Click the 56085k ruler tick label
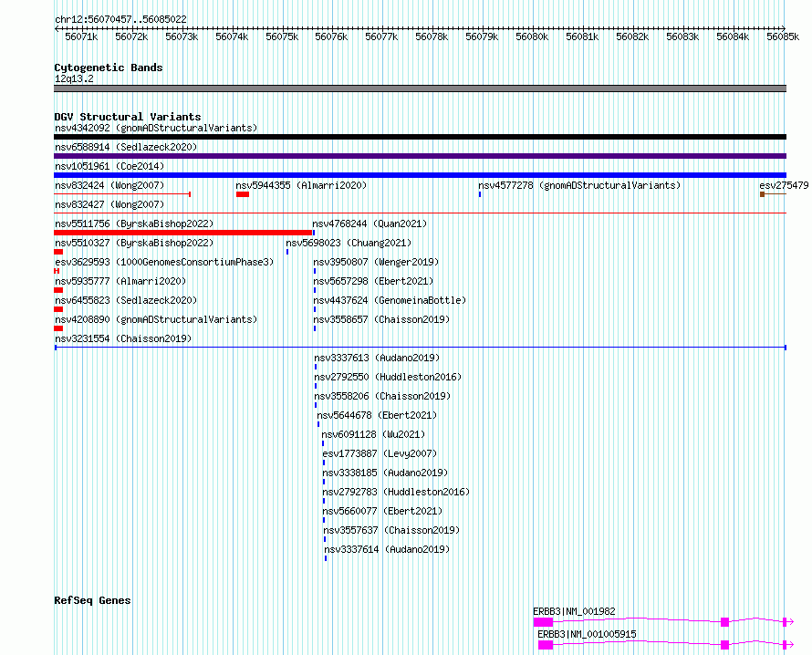Screen dimensions: 812x655 coord(783,36)
